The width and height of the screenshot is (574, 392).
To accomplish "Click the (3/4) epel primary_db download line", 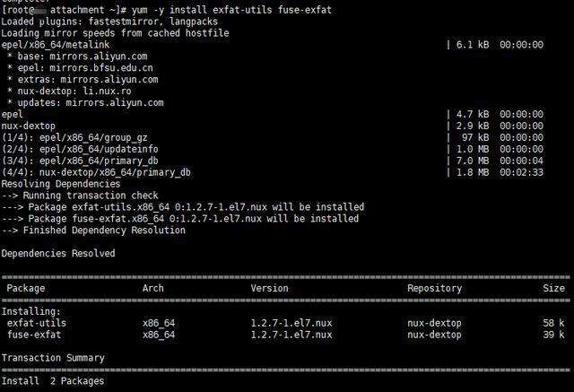I will 80,161.
